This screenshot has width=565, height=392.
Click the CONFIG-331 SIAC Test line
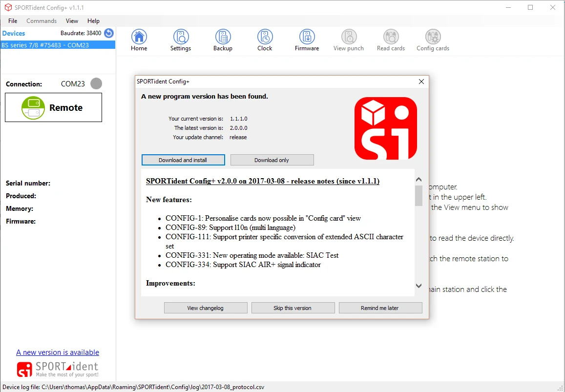tap(252, 255)
